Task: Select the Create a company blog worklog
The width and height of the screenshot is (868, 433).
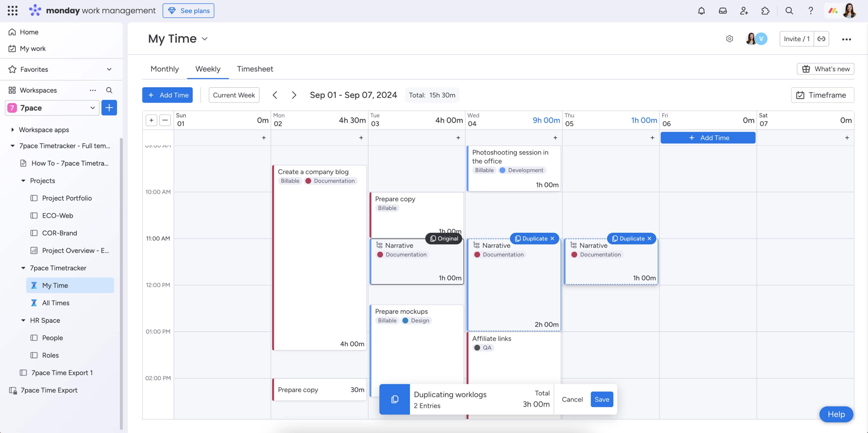Action: [x=320, y=258]
